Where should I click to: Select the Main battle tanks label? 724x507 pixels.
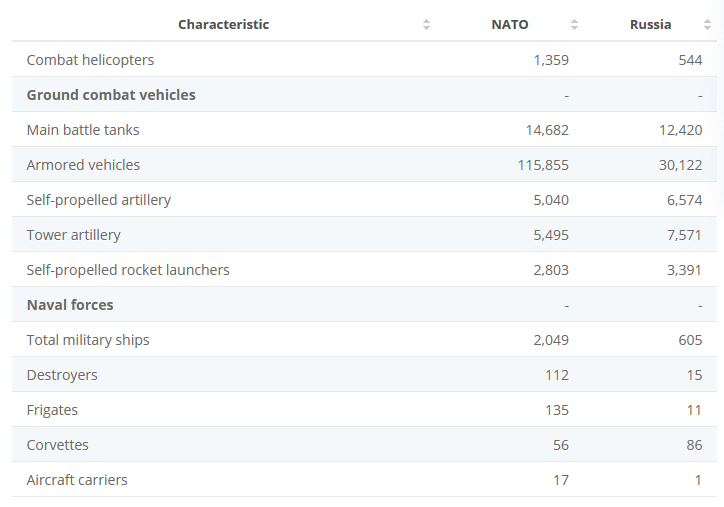pos(83,130)
